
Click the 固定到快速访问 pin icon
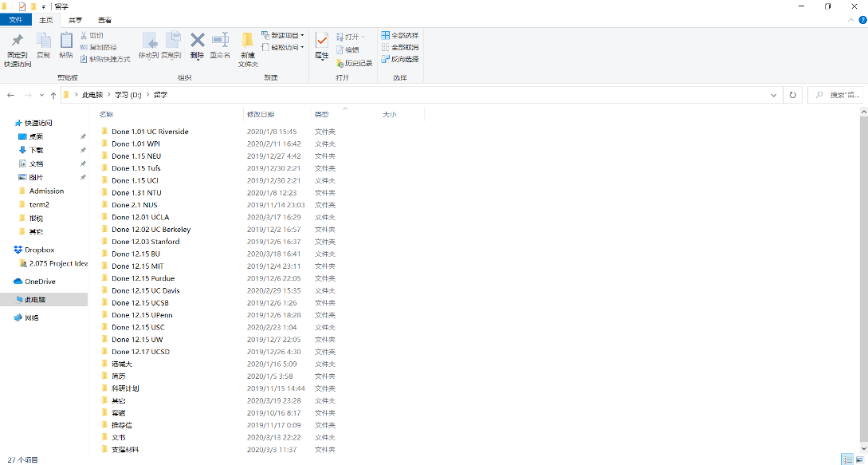(17, 41)
